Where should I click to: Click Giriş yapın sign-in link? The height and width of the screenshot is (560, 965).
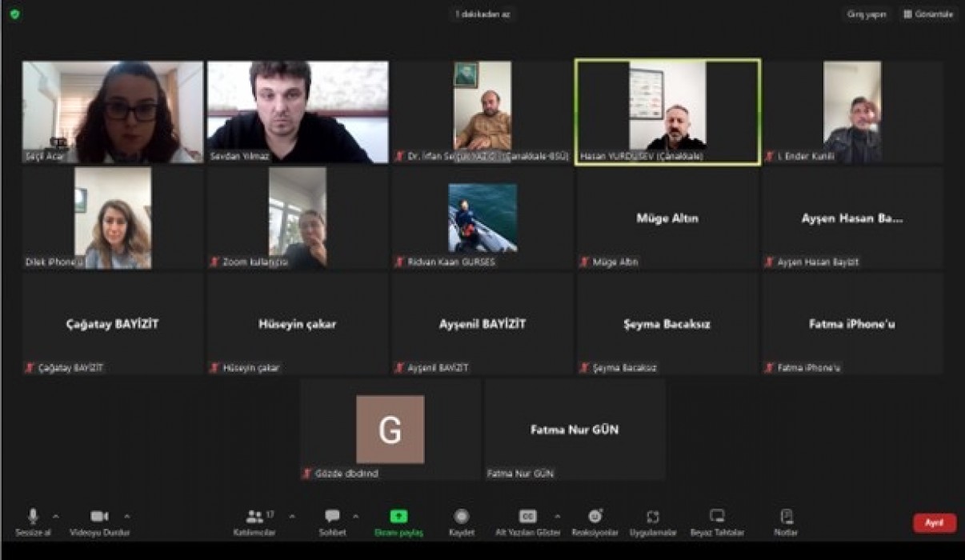867,14
